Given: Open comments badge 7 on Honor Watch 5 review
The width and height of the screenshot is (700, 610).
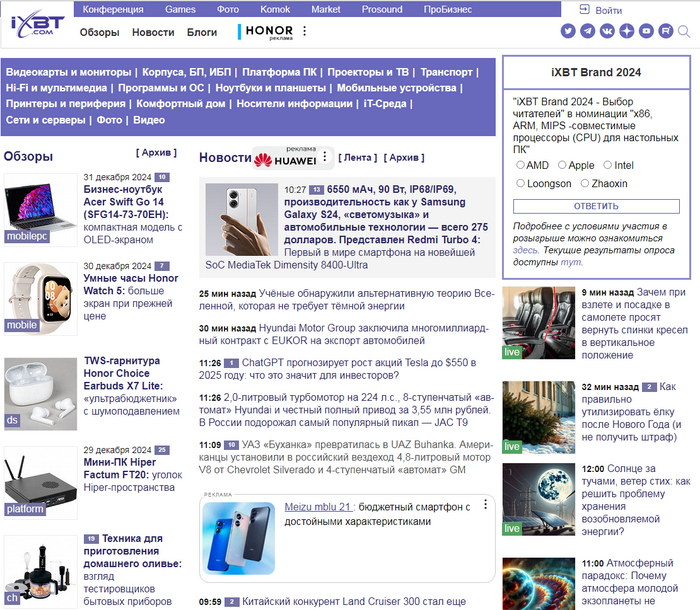Looking at the screenshot, I should point(162,266).
